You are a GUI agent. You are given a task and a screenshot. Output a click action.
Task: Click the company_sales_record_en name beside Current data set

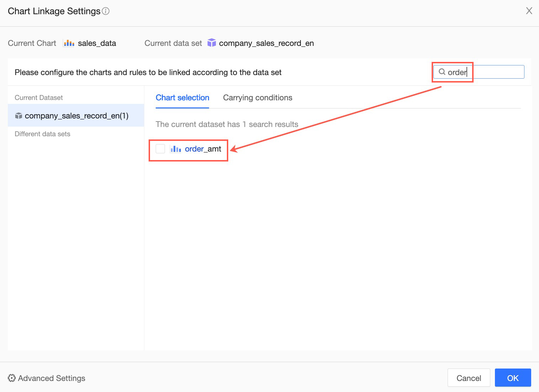[x=266, y=43]
